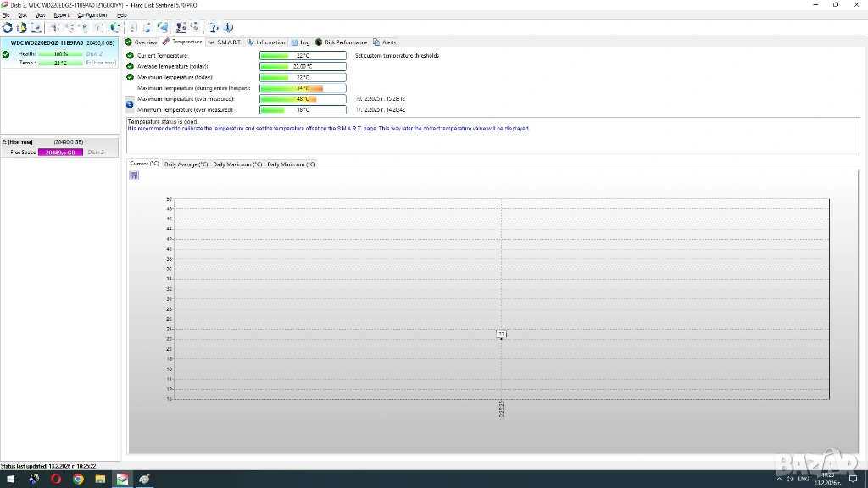This screenshot has width=868, height=488.
Task: Click the Windows Start button
Action: 11,480
